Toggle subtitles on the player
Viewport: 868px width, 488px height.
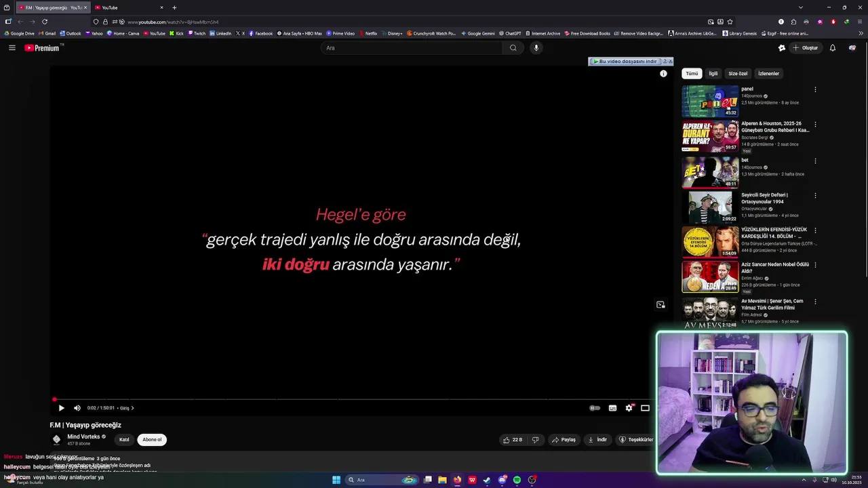(x=612, y=408)
